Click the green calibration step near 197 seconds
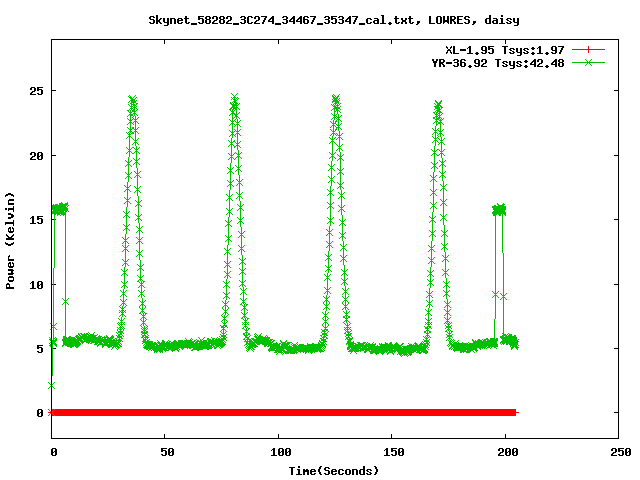This screenshot has height=480, width=640. [x=499, y=210]
